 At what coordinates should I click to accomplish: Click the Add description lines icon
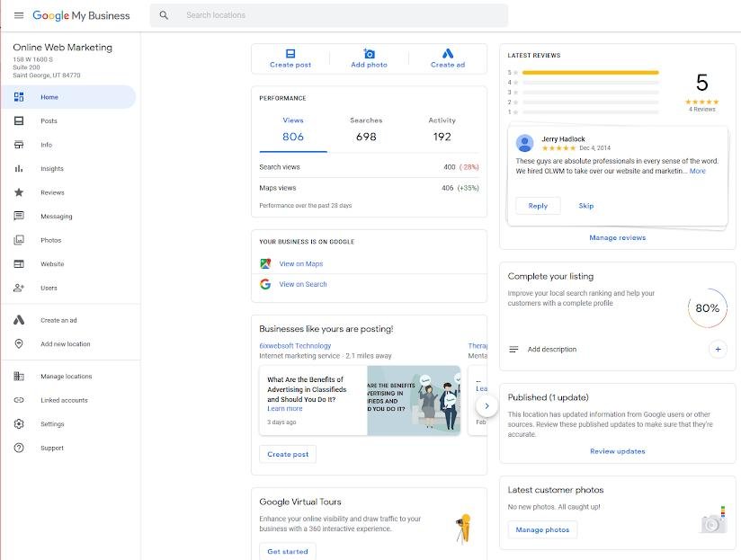pyautogui.click(x=513, y=350)
